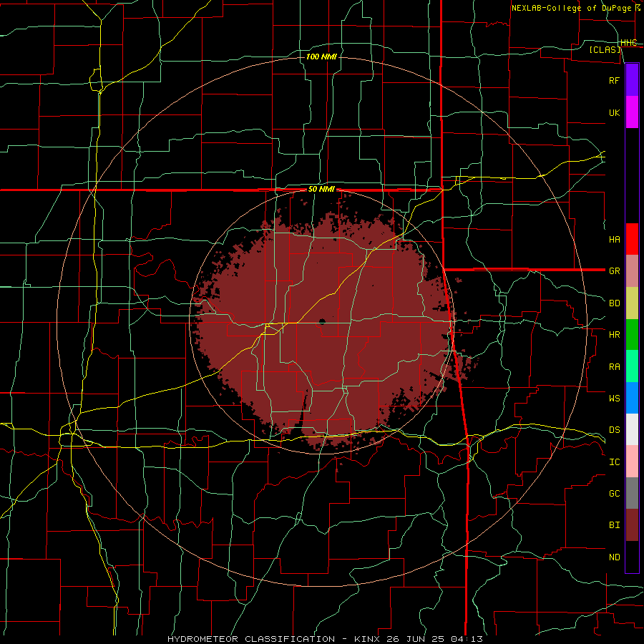Click the brown BI legend swatch
644x644 pixels.
pyautogui.click(x=632, y=525)
